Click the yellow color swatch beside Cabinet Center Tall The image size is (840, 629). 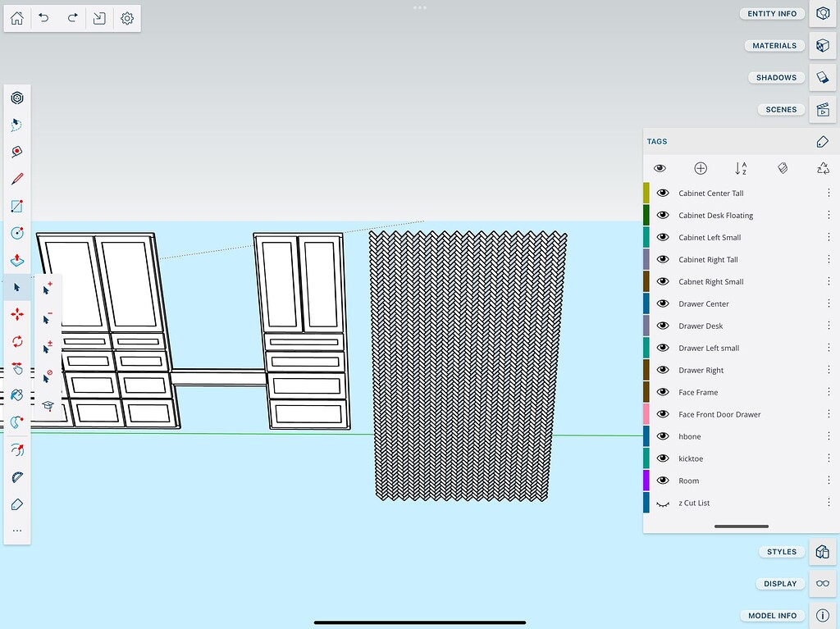(x=647, y=193)
